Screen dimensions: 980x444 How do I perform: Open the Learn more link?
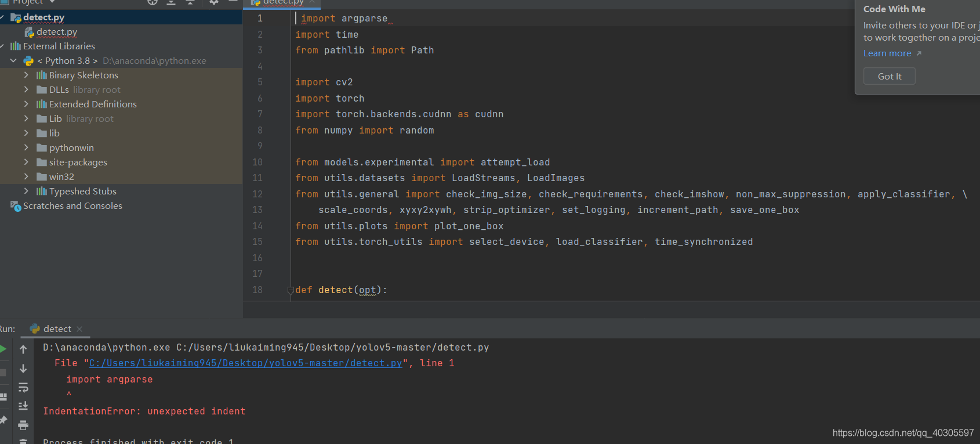tap(887, 53)
